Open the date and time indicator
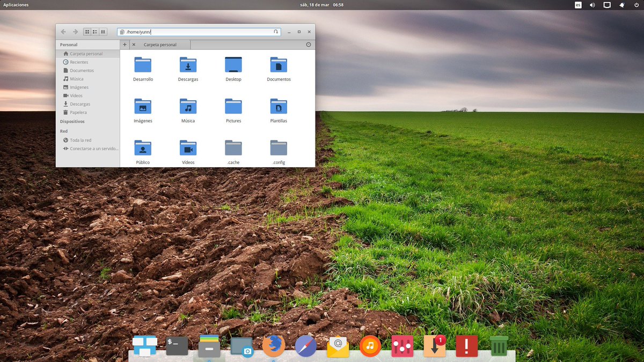Image resolution: width=644 pixels, height=362 pixels. point(322,5)
